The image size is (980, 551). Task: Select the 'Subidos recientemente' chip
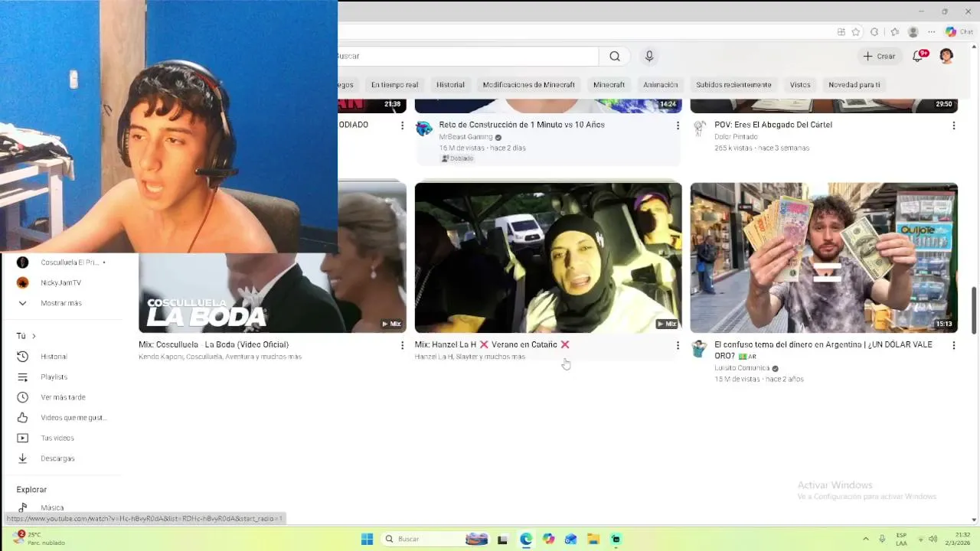click(x=733, y=85)
